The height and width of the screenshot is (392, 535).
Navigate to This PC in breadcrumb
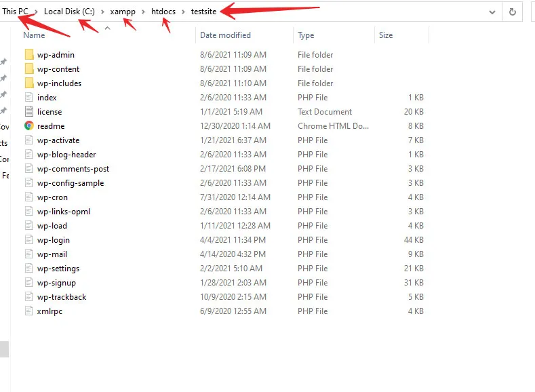click(x=15, y=12)
